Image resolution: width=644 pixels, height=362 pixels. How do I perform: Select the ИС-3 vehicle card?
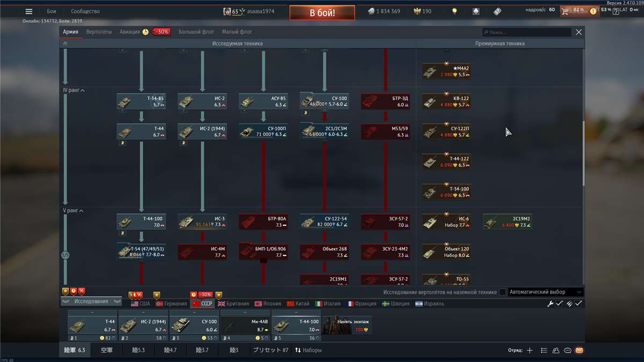(x=202, y=221)
